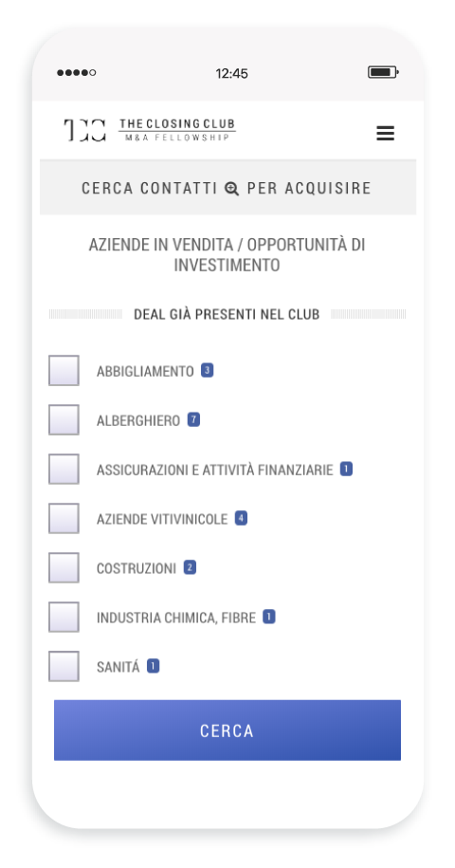
Task: Check the Industria Chimica, Fibre checkbox
Action: tap(64, 617)
